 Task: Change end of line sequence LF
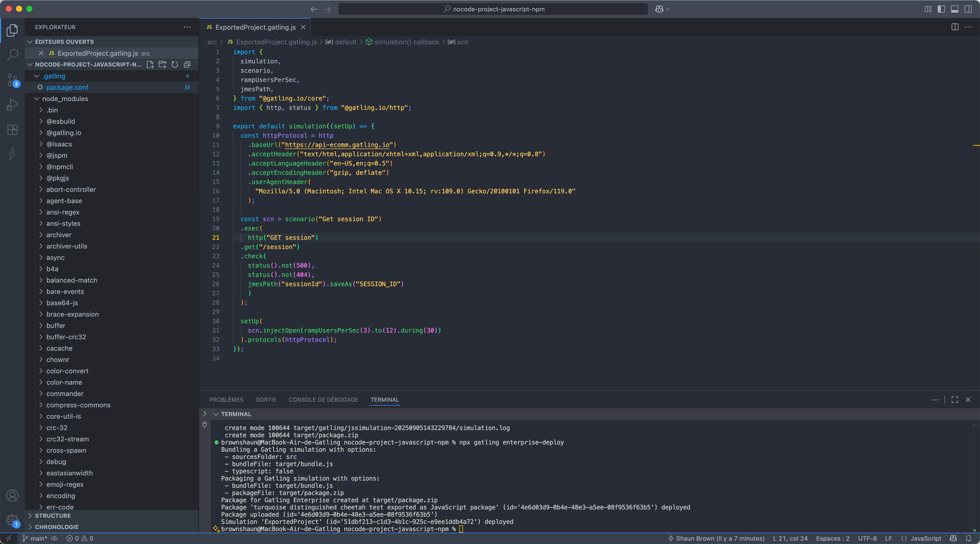click(888, 538)
